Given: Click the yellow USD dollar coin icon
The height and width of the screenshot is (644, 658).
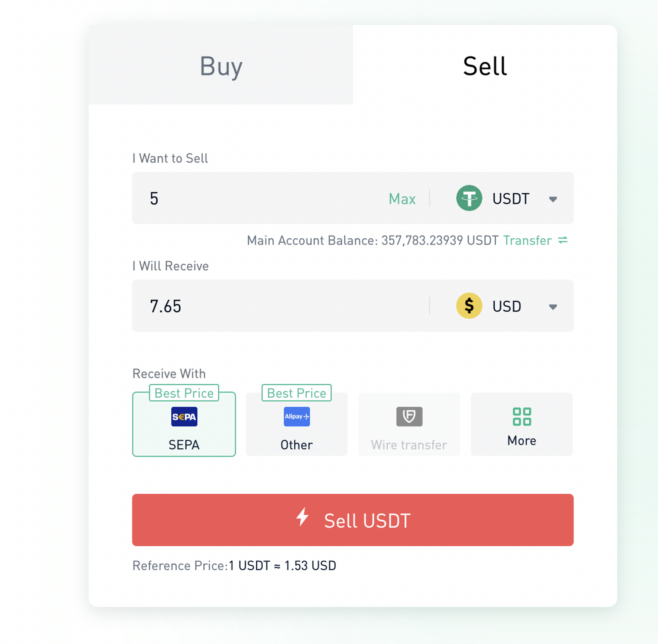Looking at the screenshot, I should tap(469, 306).
